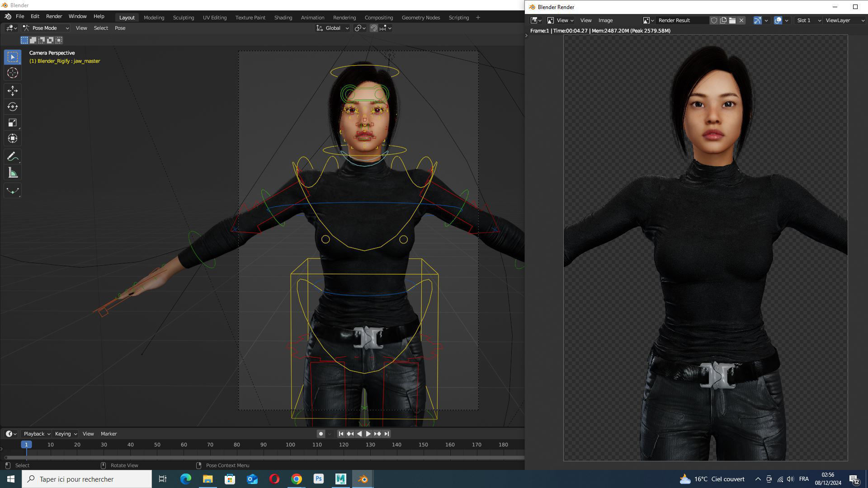Switch to the Modeling workspace tab
Viewport: 868px width, 488px height.
pyautogui.click(x=154, y=17)
